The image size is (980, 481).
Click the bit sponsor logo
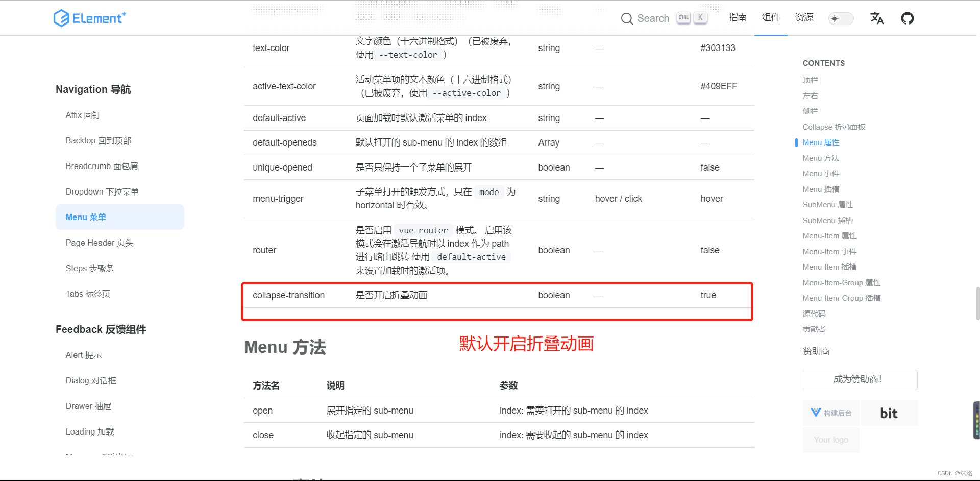(889, 413)
